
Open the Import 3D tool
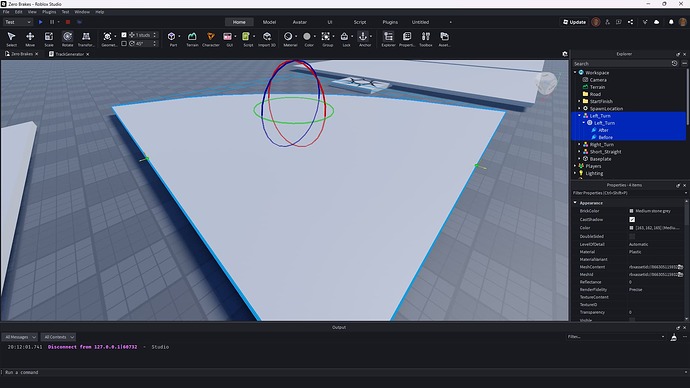(267, 39)
